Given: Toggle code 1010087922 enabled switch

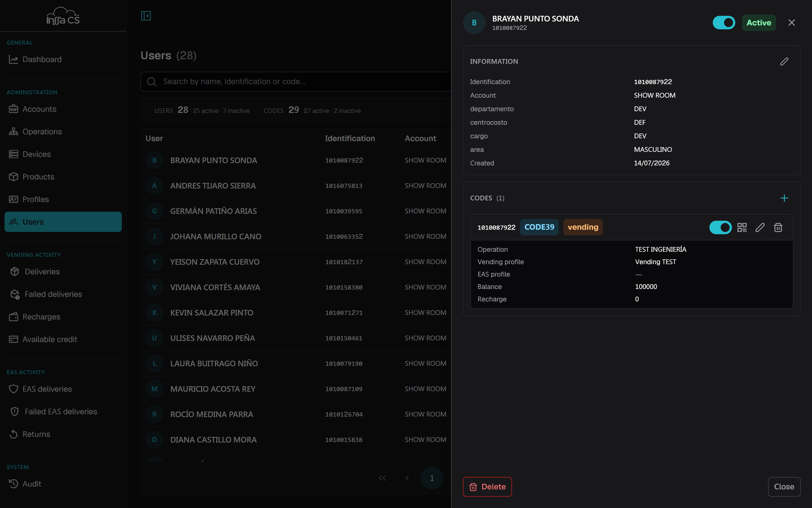Looking at the screenshot, I should [720, 227].
